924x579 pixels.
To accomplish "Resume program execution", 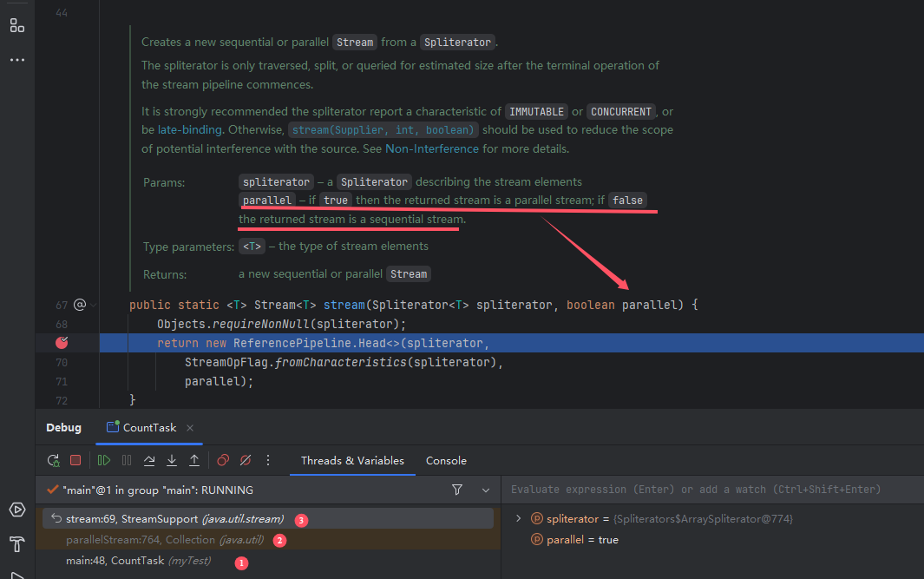I will coord(104,461).
